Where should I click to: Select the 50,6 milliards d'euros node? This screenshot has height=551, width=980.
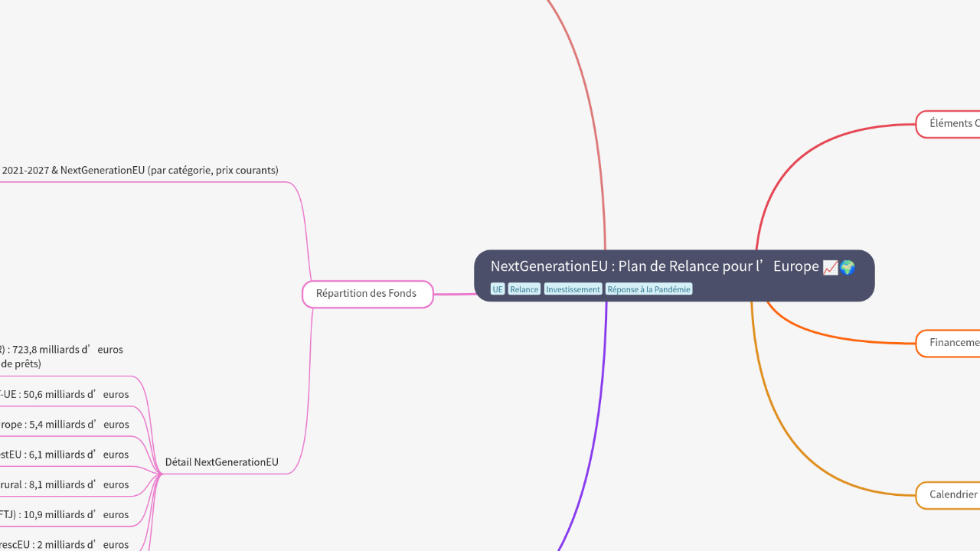tap(64, 395)
